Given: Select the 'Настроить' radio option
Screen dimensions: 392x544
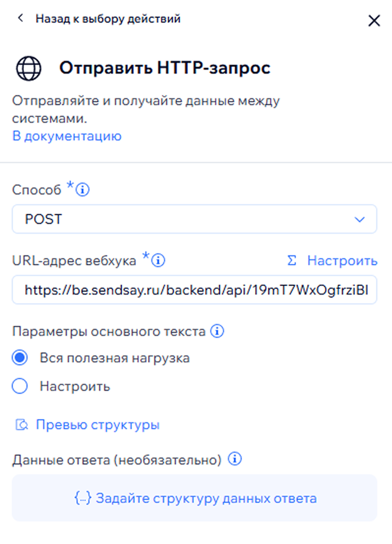Looking at the screenshot, I should [x=20, y=386].
